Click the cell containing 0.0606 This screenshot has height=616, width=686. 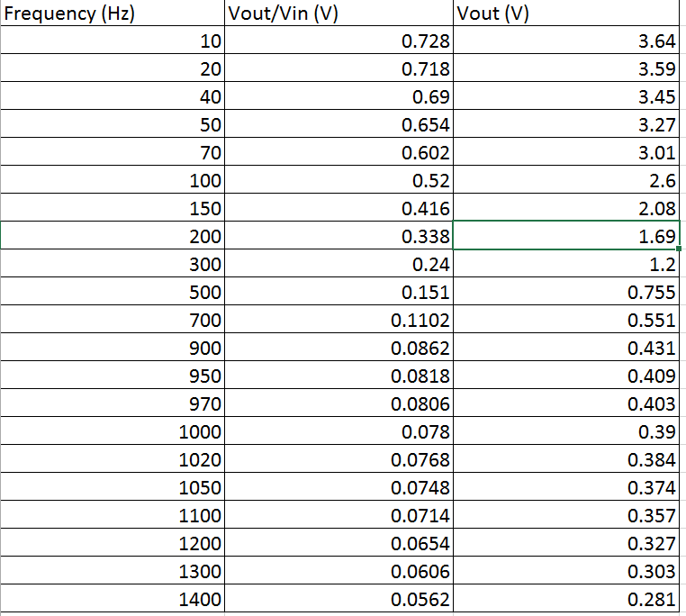click(x=338, y=571)
